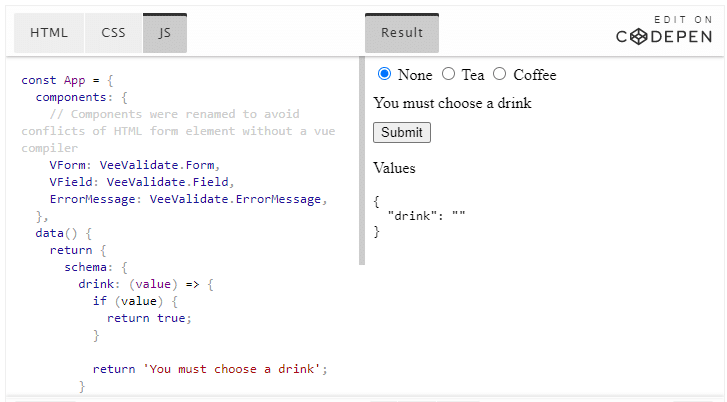Click the Coffee label text

click(535, 75)
